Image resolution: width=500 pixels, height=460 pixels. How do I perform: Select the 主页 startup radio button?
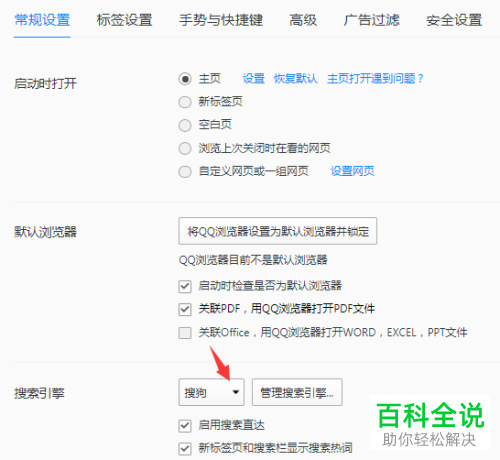click(x=185, y=79)
